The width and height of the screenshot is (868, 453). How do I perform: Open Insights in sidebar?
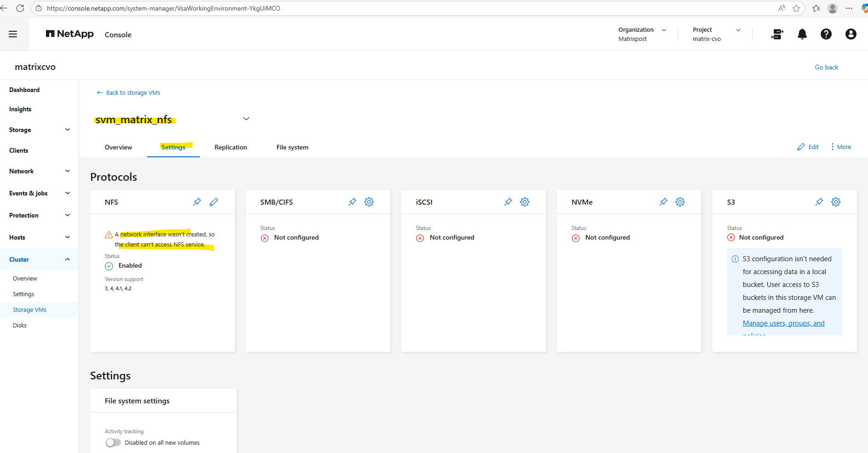[x=20, y=109]
